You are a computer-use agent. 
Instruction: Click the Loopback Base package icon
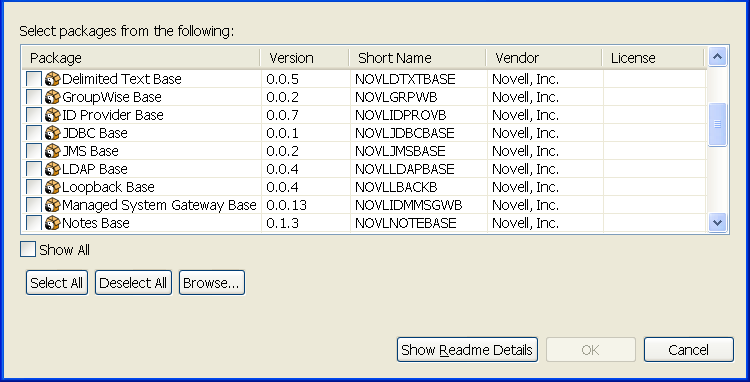coord(53,187)
